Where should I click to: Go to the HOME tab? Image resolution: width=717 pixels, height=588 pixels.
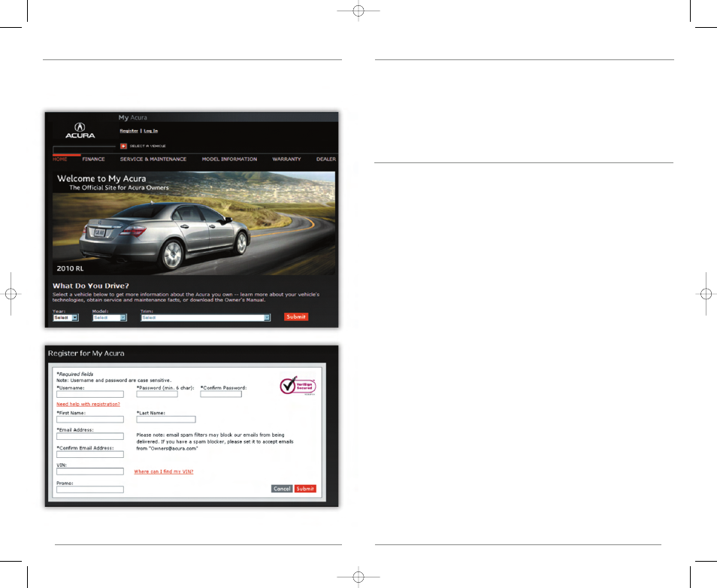60,159
